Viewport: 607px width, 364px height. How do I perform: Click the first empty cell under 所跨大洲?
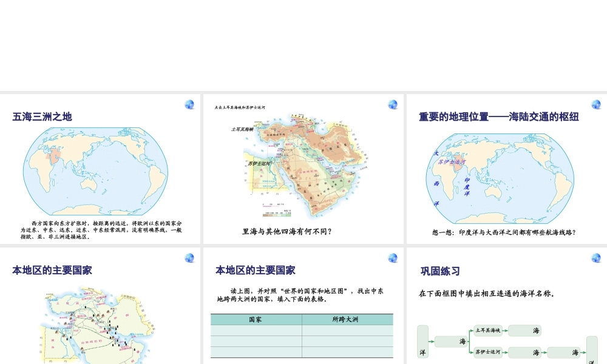click(348, 331)
